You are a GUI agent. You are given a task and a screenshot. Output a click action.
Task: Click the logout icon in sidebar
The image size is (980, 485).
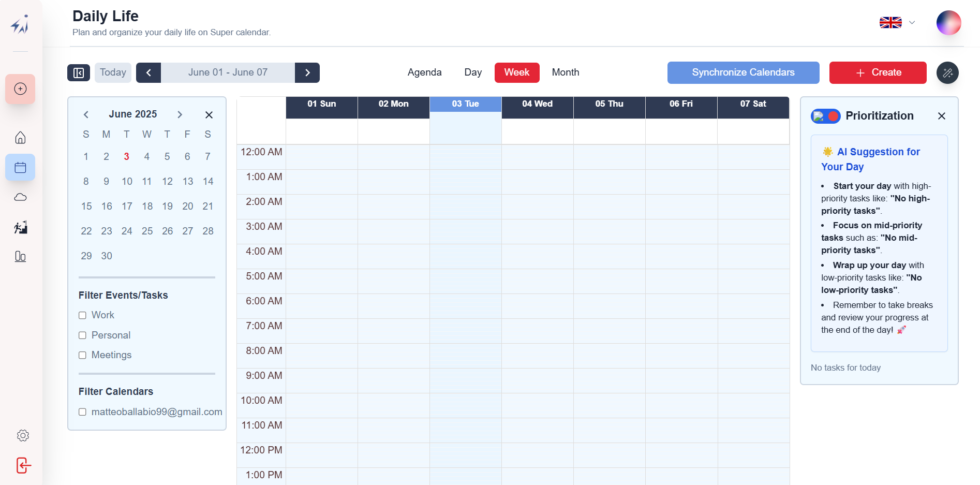[23, 465]
